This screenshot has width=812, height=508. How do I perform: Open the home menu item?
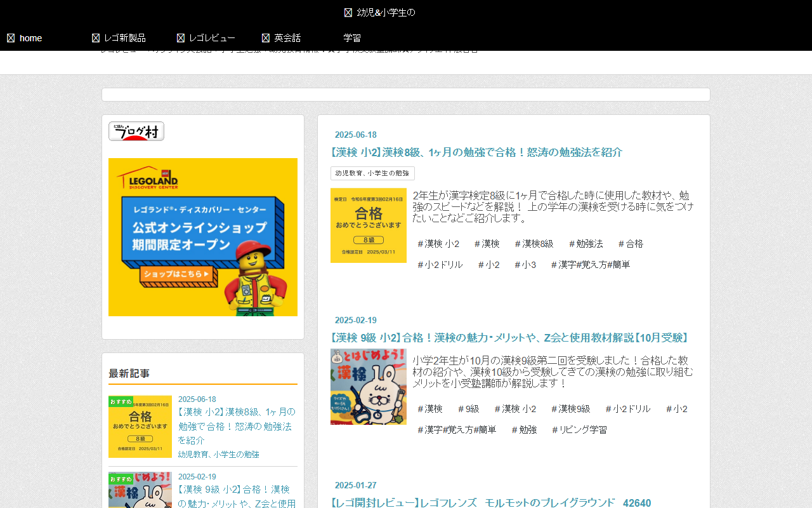[30, 38]
